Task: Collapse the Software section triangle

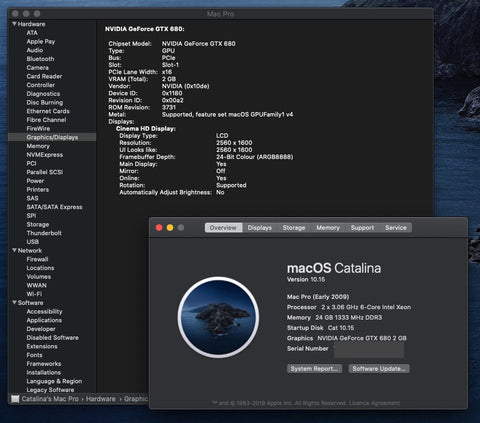Action: pyautogui.click(x=14, y=303)
